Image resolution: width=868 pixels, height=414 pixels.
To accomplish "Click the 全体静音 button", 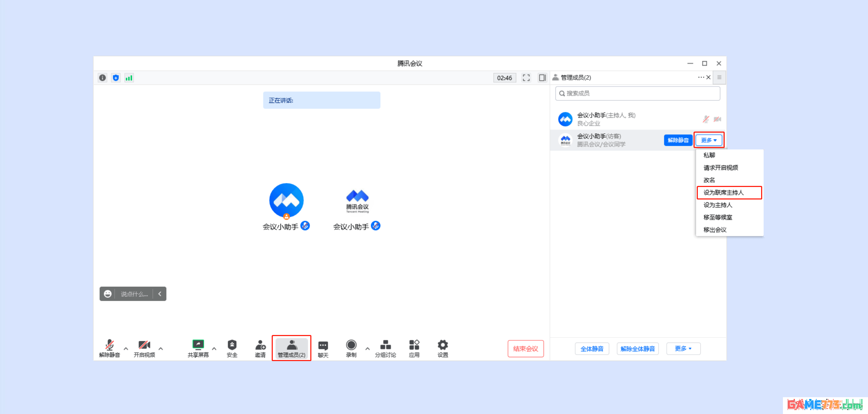I will point(592,349).
